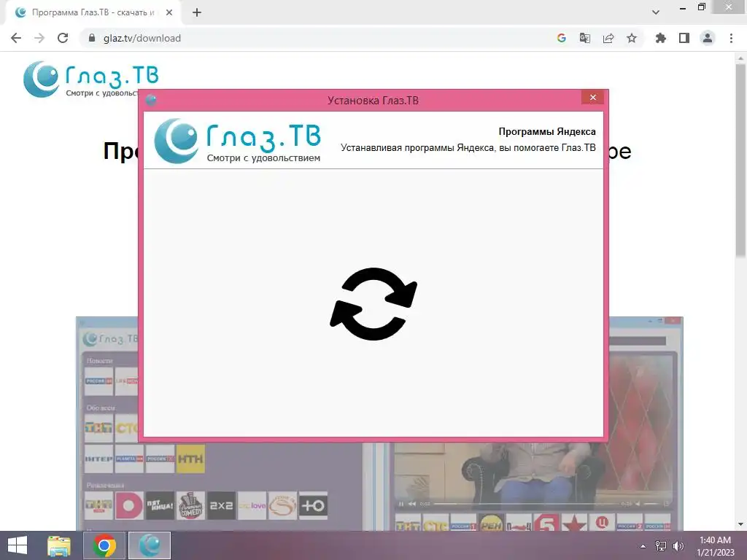Select the Программа Глаз.ТВ browser tab
The width and height of the screenshot is (747, 560).
tap(93, 12)
